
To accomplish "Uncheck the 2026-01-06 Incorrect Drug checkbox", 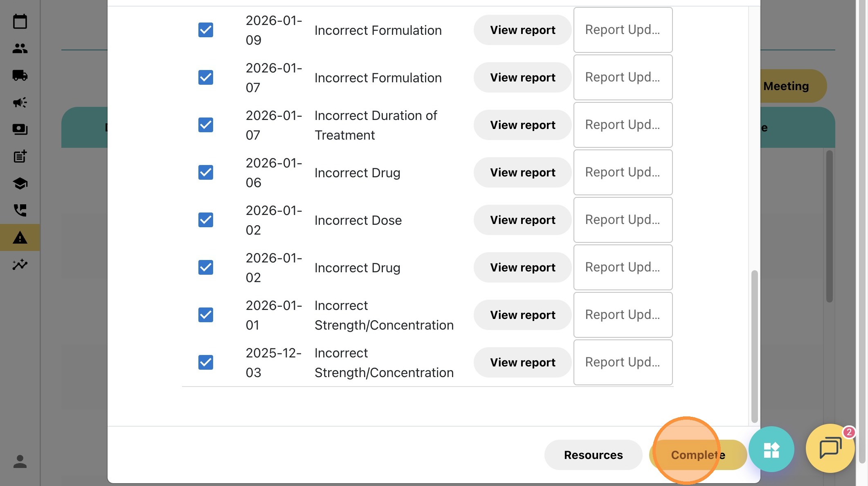I will tap(206, 172).
